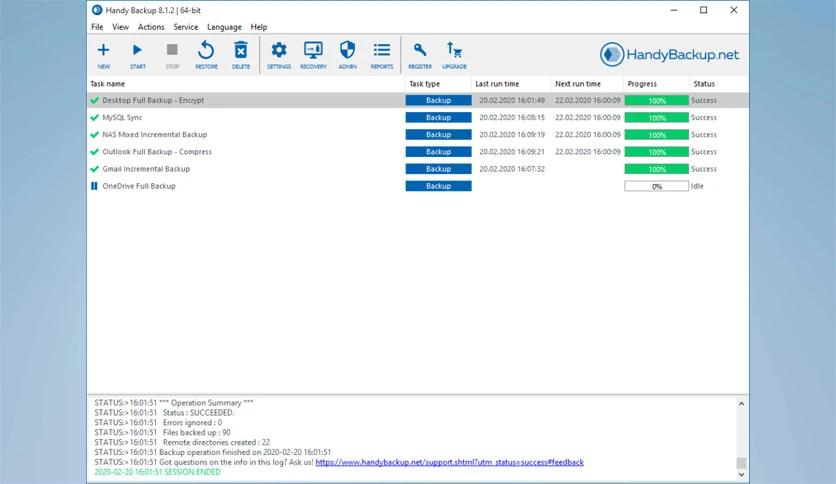Image resolution: width=836 pixels, height=484 pixels.
Task: Click checkmark beside Outlook Full Backup
Action: pos(95,151)
